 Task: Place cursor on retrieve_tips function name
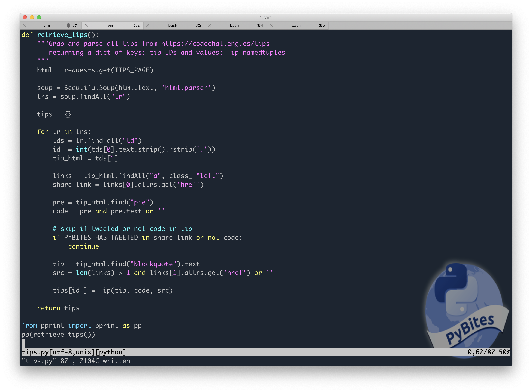click(62, 35)
